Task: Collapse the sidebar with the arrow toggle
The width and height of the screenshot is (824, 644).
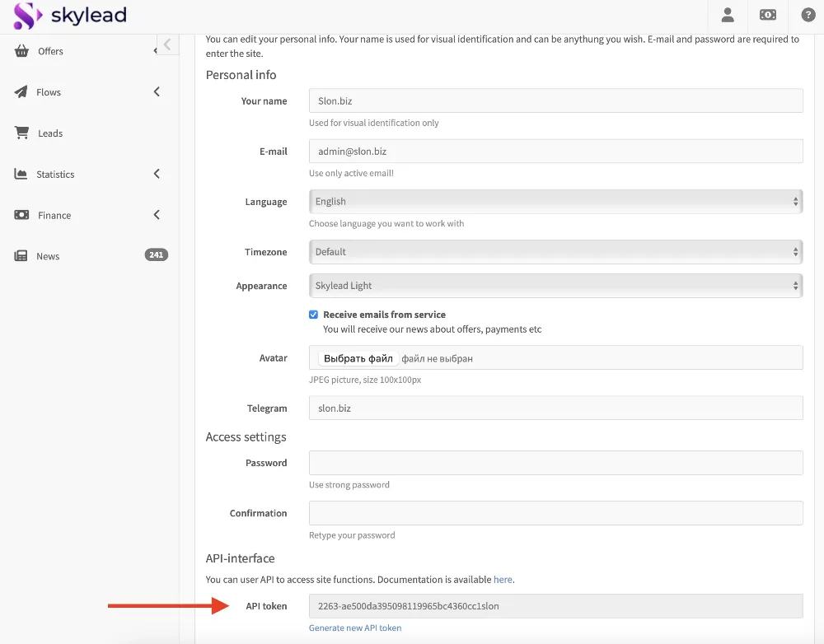Action: tap(167, 44)
